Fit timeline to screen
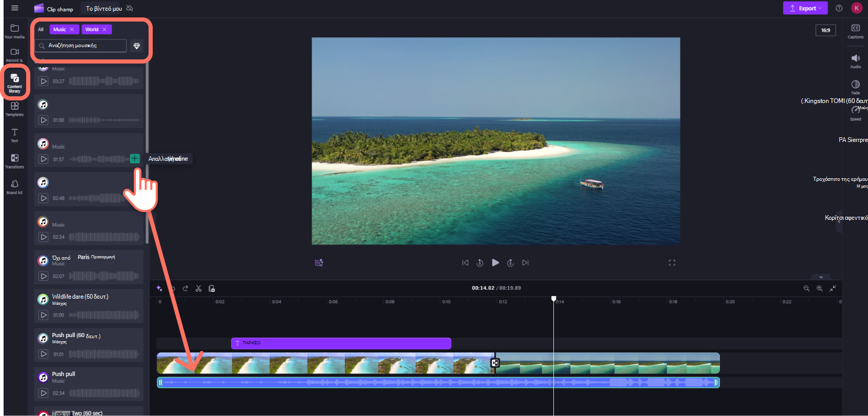Image resolution: width=868 pixels, height=416 pixels. point(833,288)
